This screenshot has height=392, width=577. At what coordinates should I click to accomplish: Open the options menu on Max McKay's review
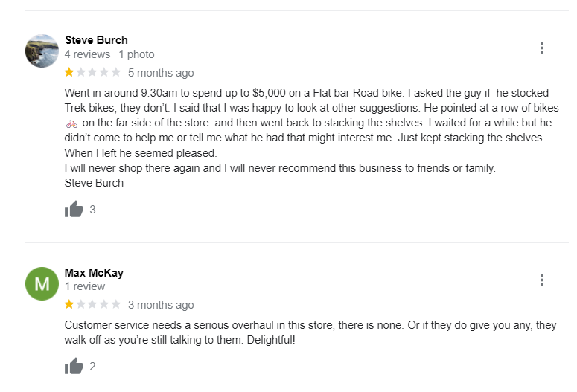tap(541, 280)
